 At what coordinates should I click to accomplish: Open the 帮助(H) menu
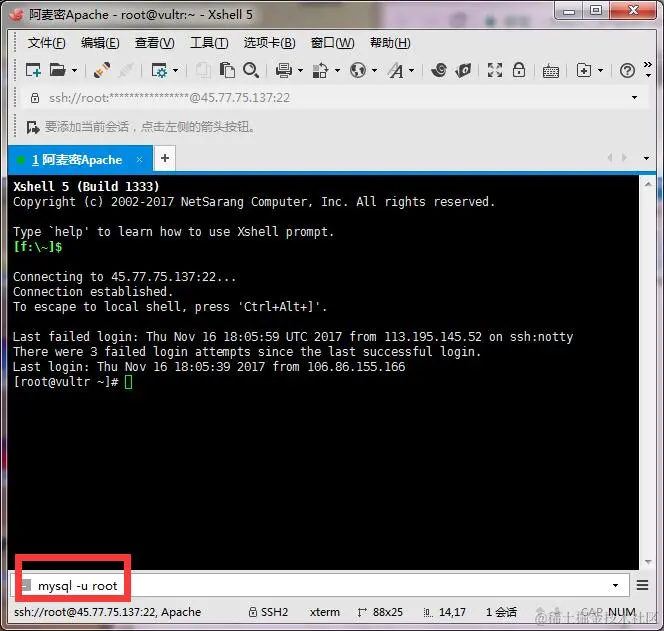390,43
